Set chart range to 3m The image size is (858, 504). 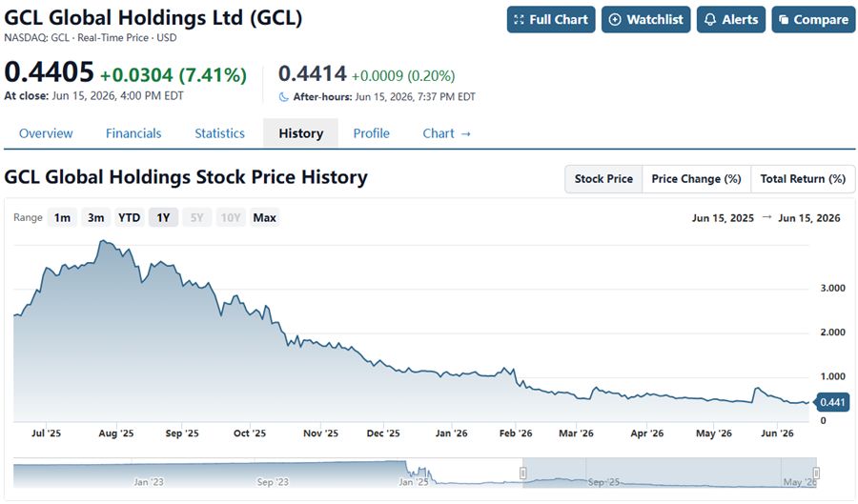(95, 217)
